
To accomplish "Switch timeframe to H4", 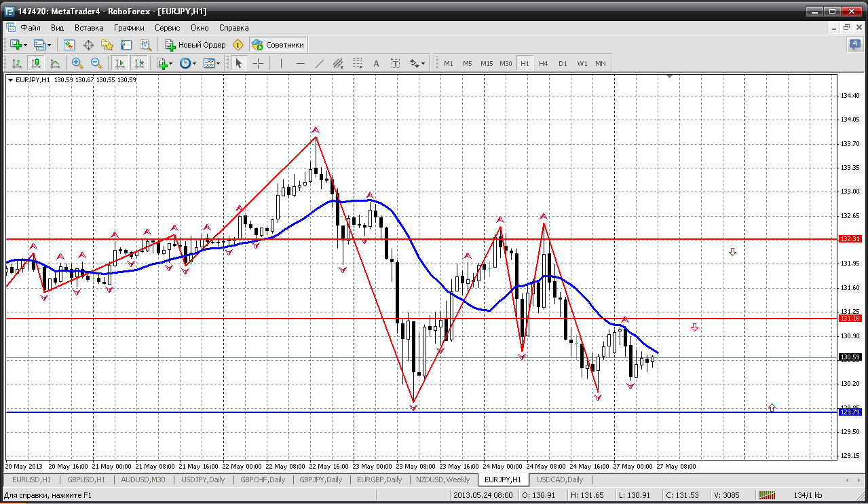I will 544,63.
